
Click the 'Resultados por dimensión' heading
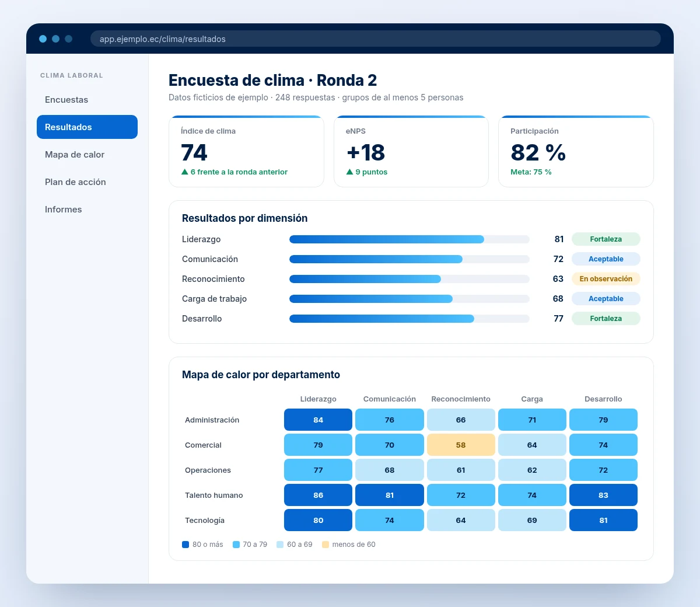click(x=245, y=218)
